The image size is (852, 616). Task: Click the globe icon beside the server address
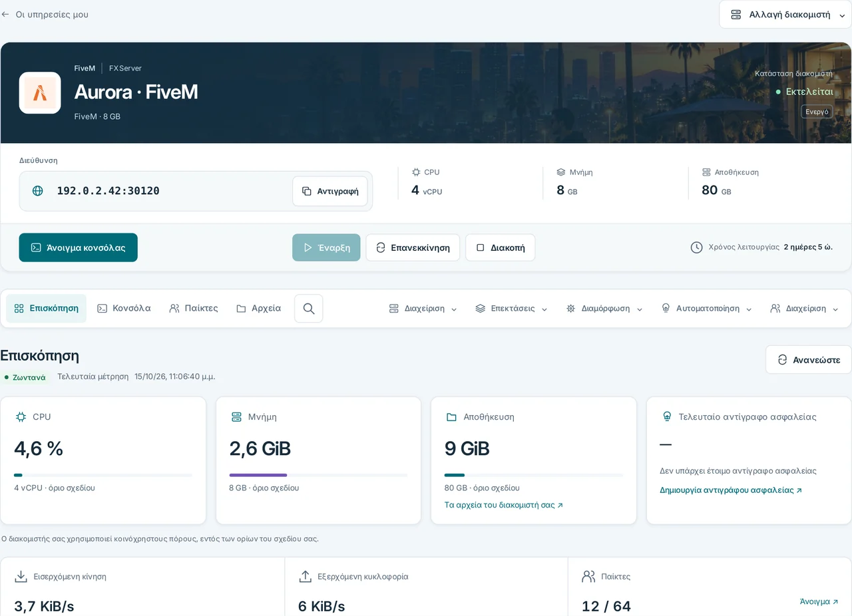click(x=38, y=191)
